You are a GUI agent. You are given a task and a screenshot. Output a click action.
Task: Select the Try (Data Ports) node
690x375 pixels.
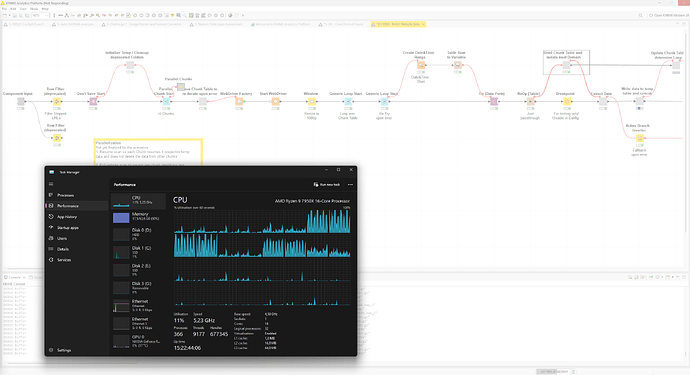(x=494, y=102)
